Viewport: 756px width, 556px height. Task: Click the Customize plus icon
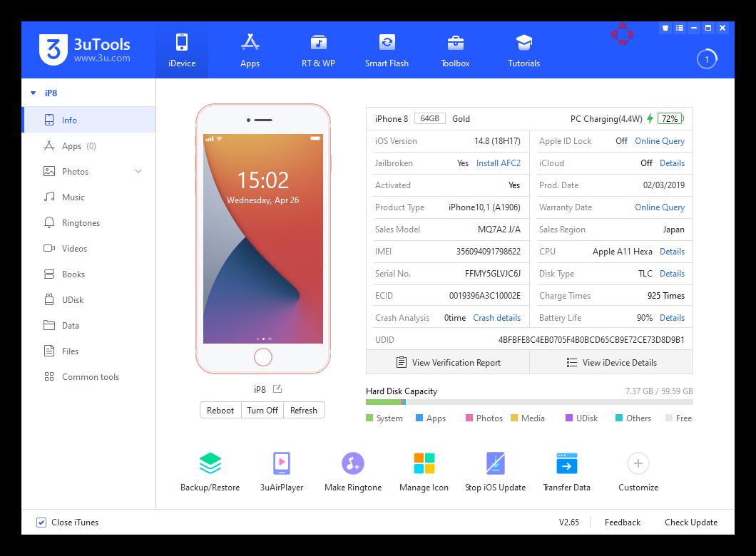[638, 464]
